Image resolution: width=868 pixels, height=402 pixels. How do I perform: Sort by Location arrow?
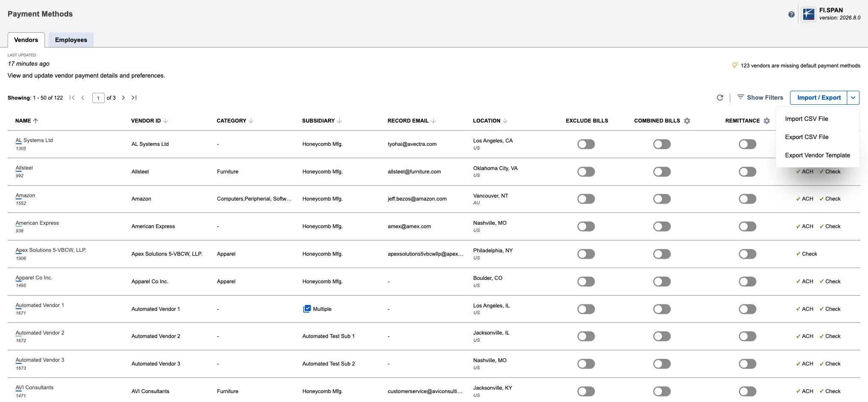point(505,121)
